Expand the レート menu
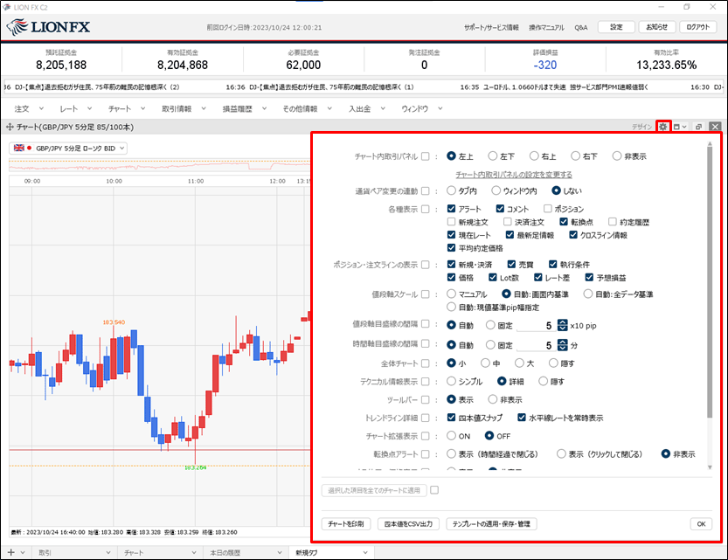 coord(76,108)
